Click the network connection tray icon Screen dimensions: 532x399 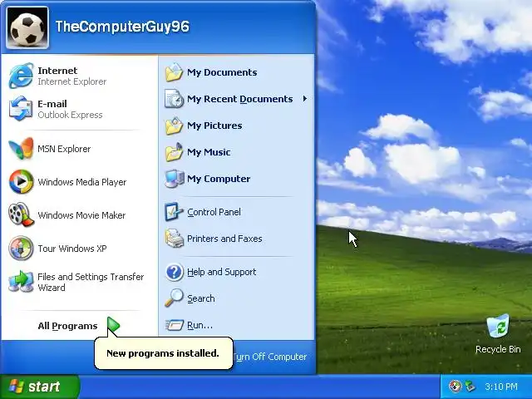click(x=470, y=386)
